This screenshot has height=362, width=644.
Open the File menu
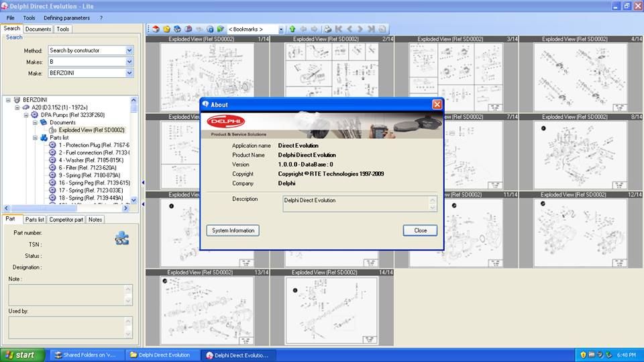[x=10, y=17]
